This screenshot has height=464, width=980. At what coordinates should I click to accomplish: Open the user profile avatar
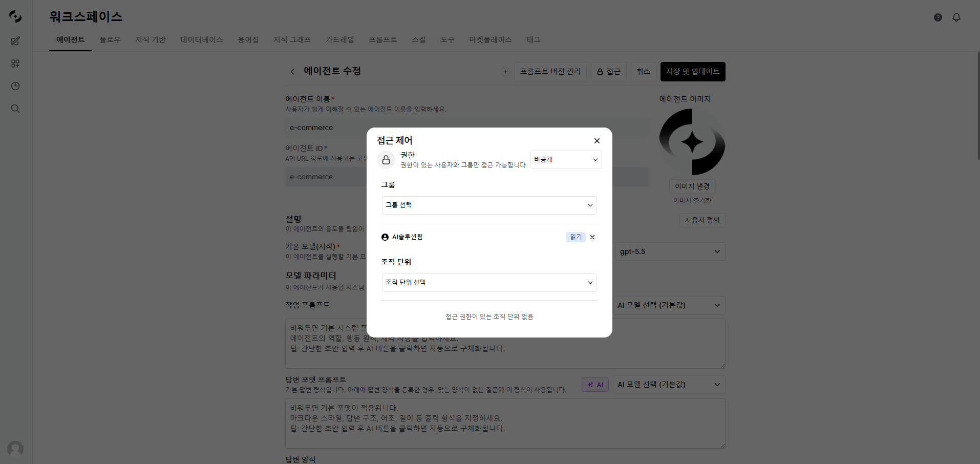pos(15,449)
